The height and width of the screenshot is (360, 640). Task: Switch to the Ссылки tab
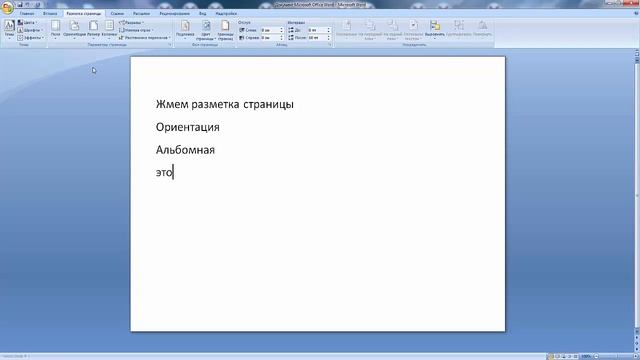tap(117, 13)
